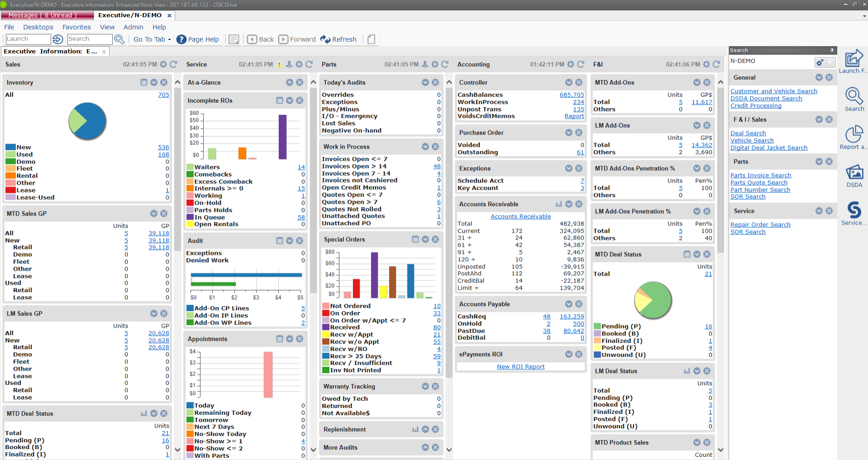Open Service column settings gear
Screen dimensions: 868x460
point(299,64)
